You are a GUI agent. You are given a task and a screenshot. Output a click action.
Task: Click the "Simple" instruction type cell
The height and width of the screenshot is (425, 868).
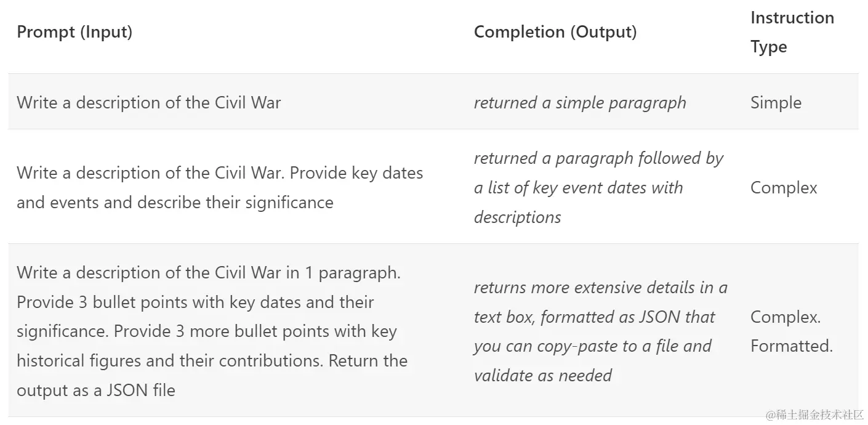tap(776, 102)
